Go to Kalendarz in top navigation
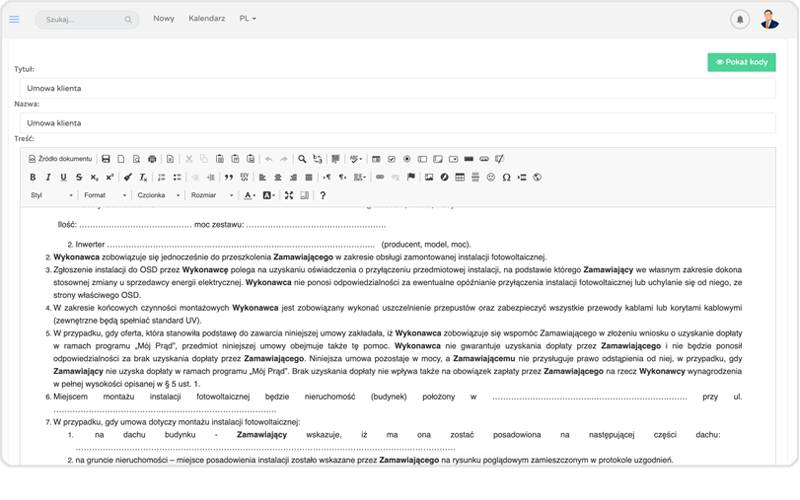The width and height of the screenshot is (800, 500). pyautogui.click(x=206, y=19)
